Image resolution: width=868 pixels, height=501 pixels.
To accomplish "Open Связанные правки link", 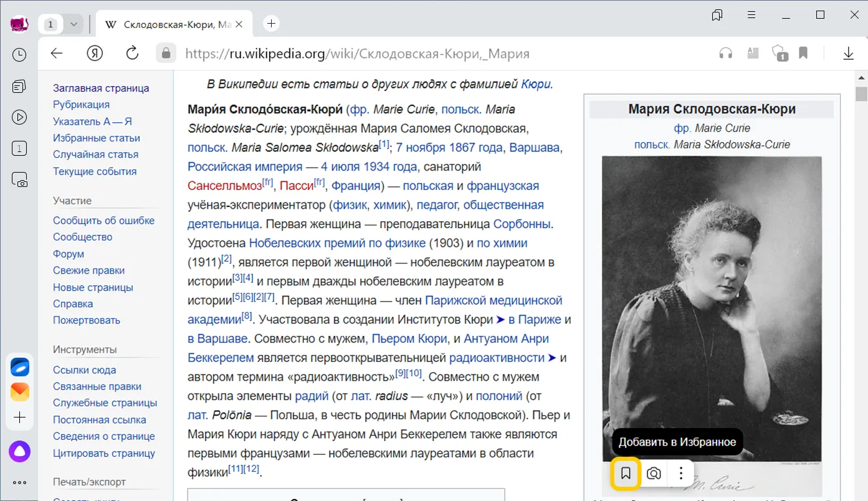I will (97, 386).
